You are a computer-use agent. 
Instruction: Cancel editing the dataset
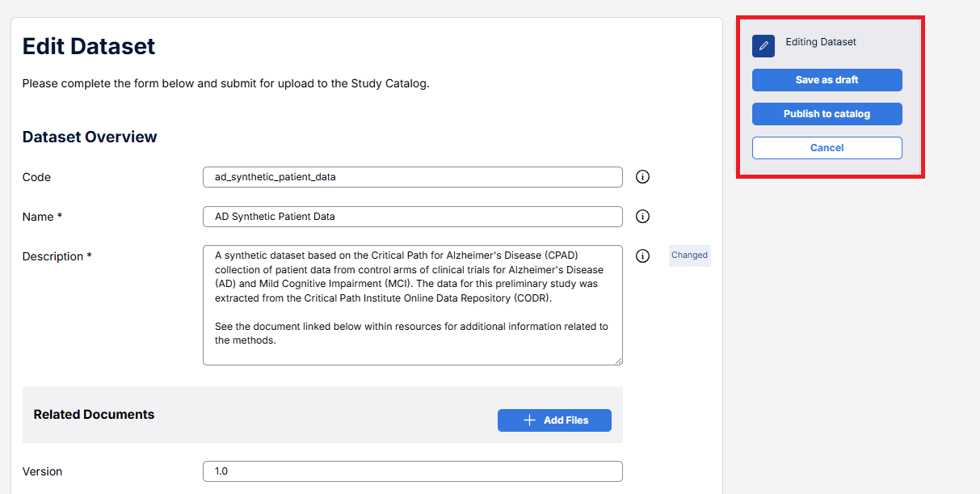pos(826,148)
